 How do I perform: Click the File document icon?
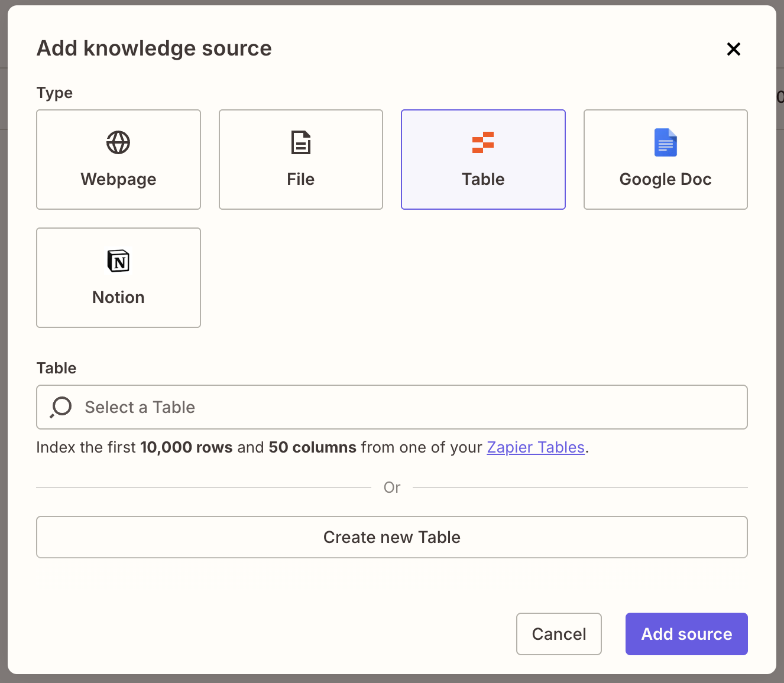[x=300, y=142]
